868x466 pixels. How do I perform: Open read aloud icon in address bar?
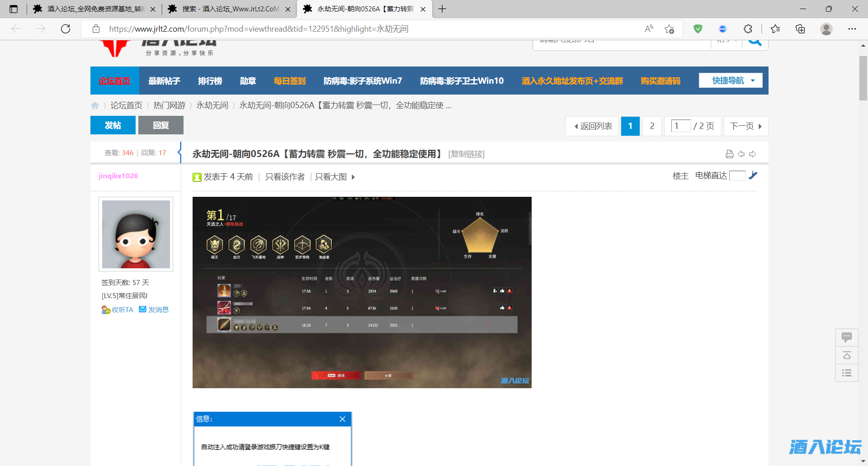point(649,29)
